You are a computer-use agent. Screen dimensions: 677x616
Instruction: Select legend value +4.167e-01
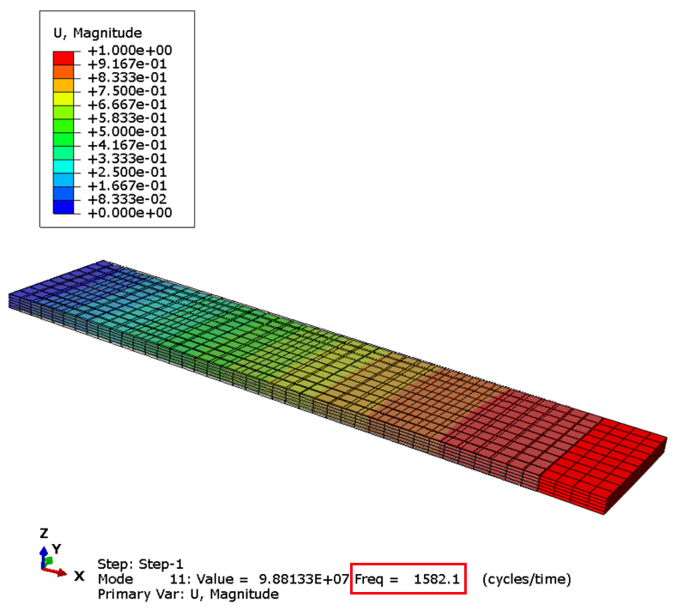pos(127,146)
